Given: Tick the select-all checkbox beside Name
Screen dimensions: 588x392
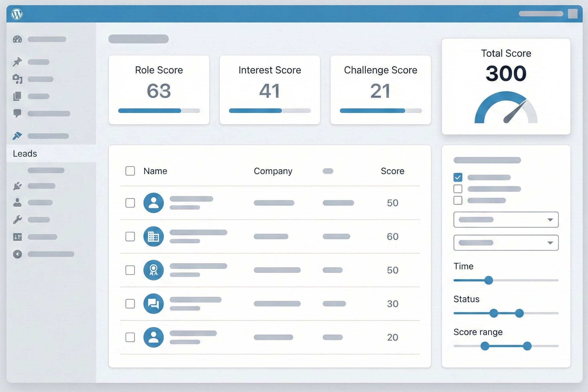Looking at the screenshot, I should tap(130, 171).
